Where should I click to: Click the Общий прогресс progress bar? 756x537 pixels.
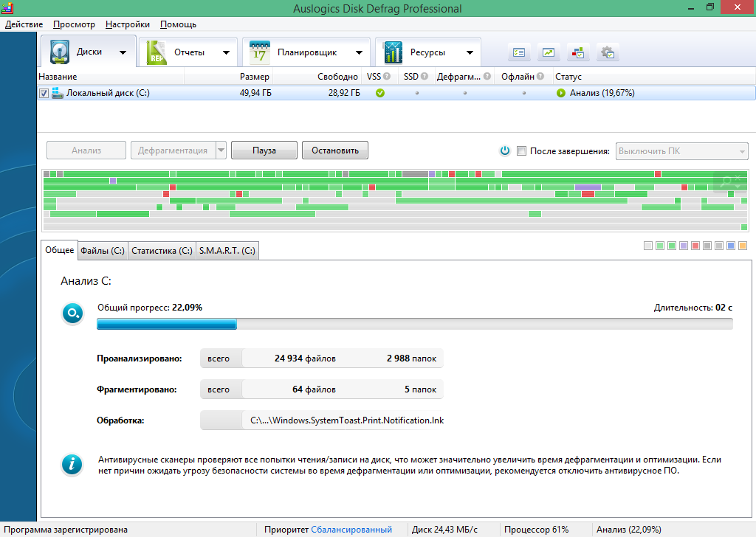[x=413, y=324]
